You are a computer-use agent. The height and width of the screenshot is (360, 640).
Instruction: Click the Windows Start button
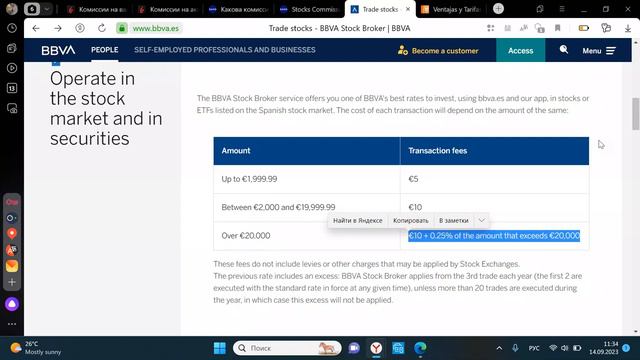[x=220, y=348]
